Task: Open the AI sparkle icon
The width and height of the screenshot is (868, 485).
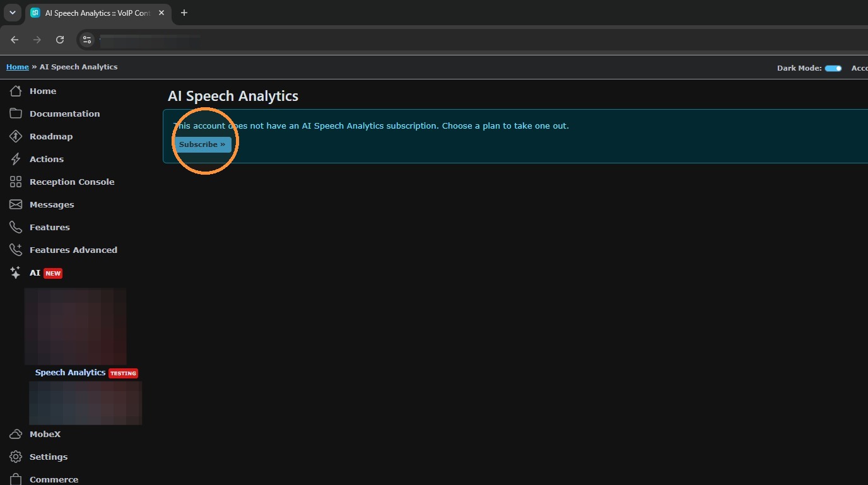Action: point(16,272)
